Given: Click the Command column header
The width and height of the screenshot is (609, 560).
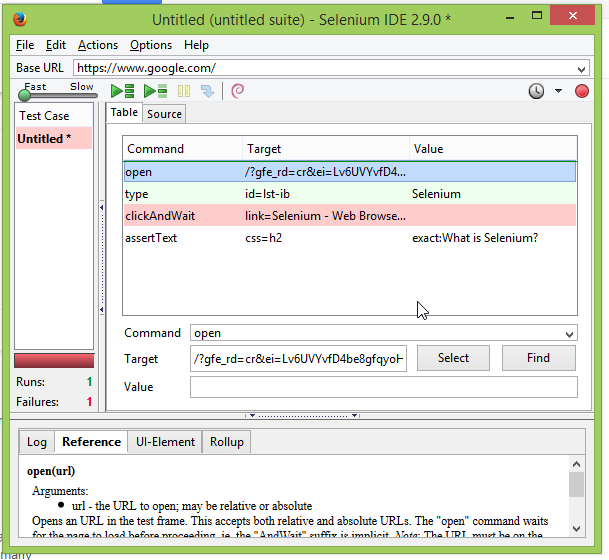Looking at the screenshot, I should [183, 149].
